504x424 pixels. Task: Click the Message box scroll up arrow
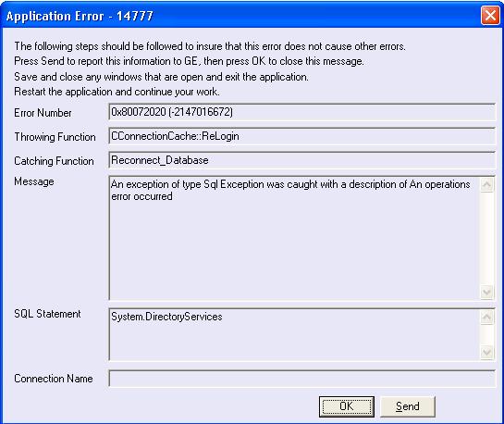[x=487, y=185]
